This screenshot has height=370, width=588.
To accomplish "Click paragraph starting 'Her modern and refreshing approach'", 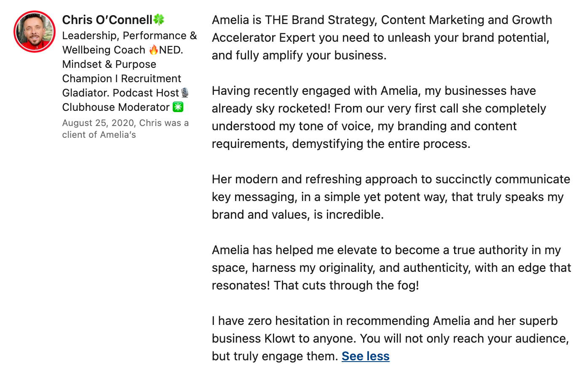I will pos(390,197).
